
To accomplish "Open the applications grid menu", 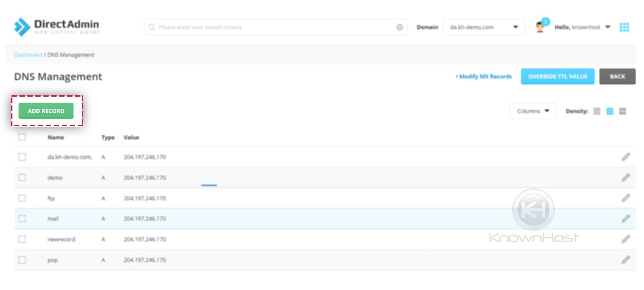I will pyautogui.click(x=624, y=27).
